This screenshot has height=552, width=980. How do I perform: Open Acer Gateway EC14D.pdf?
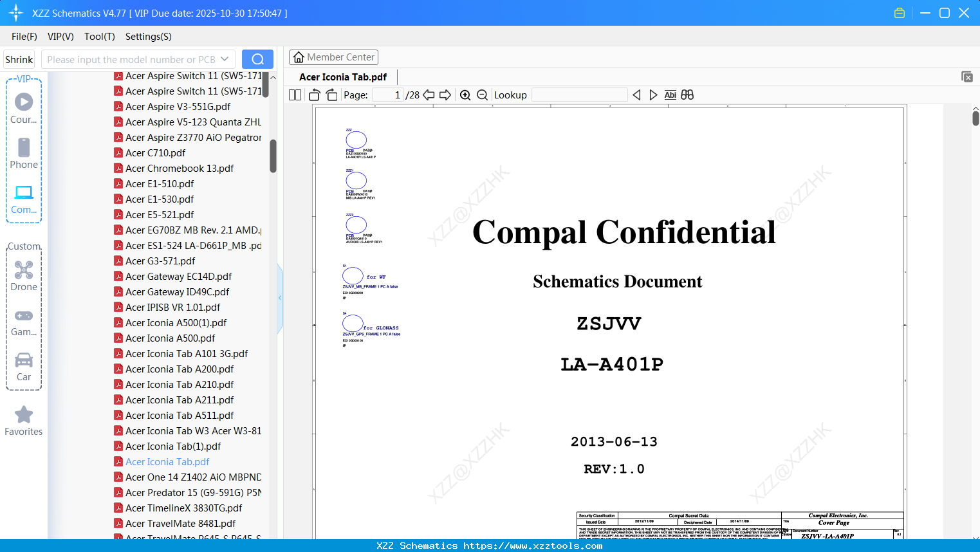pyautogui.click(x=179, y=277)
